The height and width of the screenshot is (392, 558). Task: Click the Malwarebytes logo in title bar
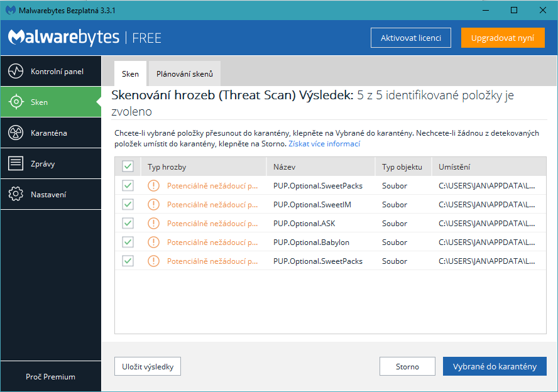pos(11,10)
